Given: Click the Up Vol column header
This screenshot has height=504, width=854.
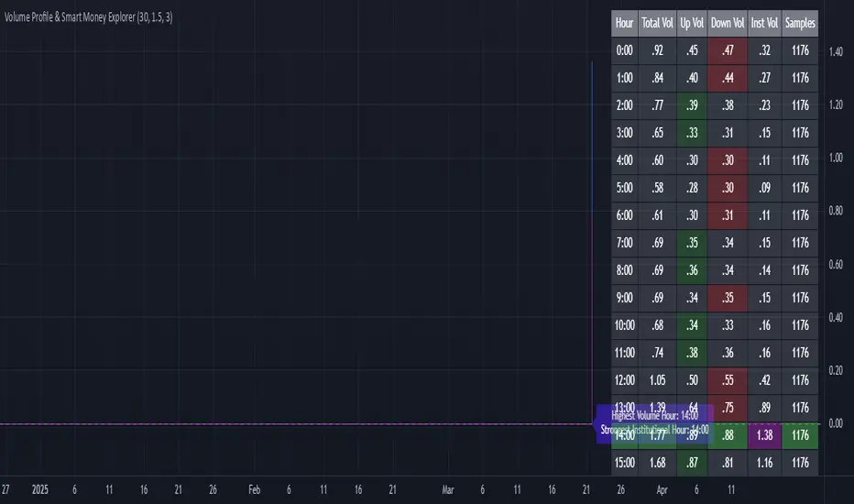Looking at the screenshot, I should (x=692, y=23).
